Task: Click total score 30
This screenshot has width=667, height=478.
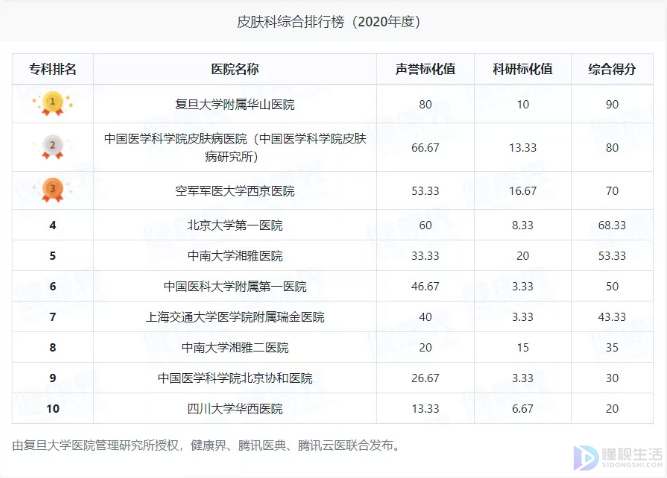Action: [x=612, y=378]
